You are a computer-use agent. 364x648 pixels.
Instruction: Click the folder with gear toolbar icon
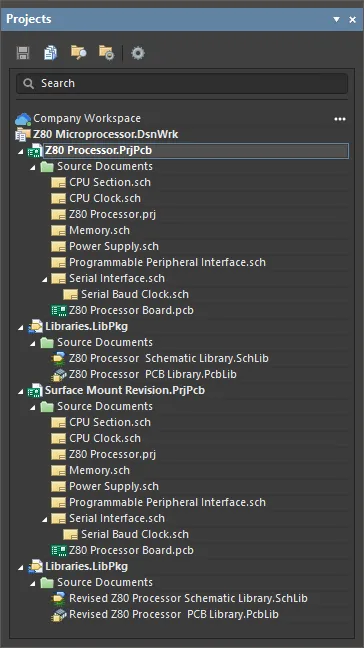point(106,53)
